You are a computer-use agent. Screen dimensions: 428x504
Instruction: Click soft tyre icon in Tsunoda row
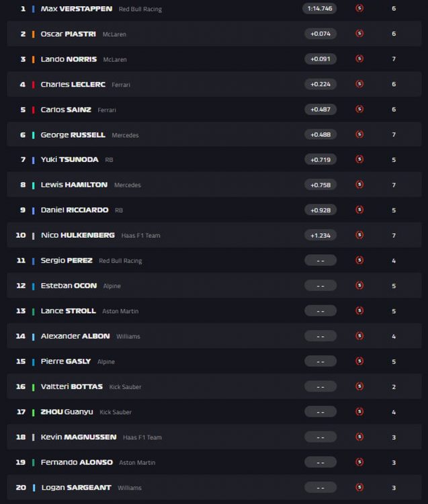click(359, 159)
